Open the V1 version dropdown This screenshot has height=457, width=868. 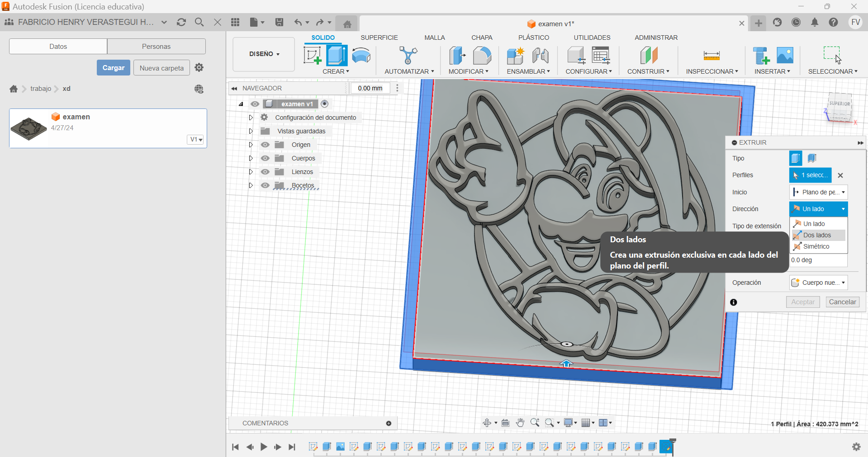[x=196, y=139]
